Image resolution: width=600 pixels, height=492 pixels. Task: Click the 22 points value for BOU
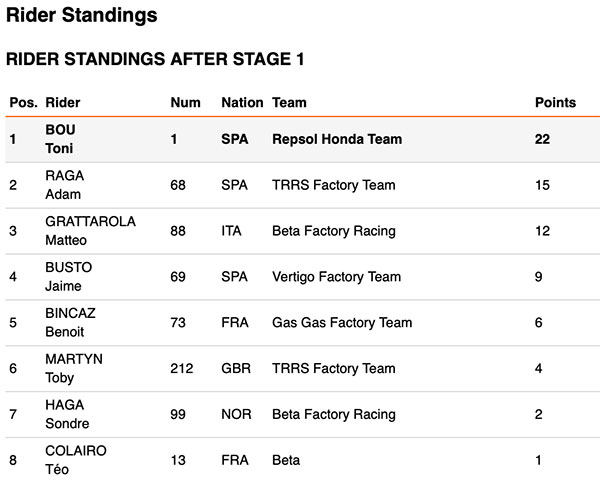[x=543, y=139]
